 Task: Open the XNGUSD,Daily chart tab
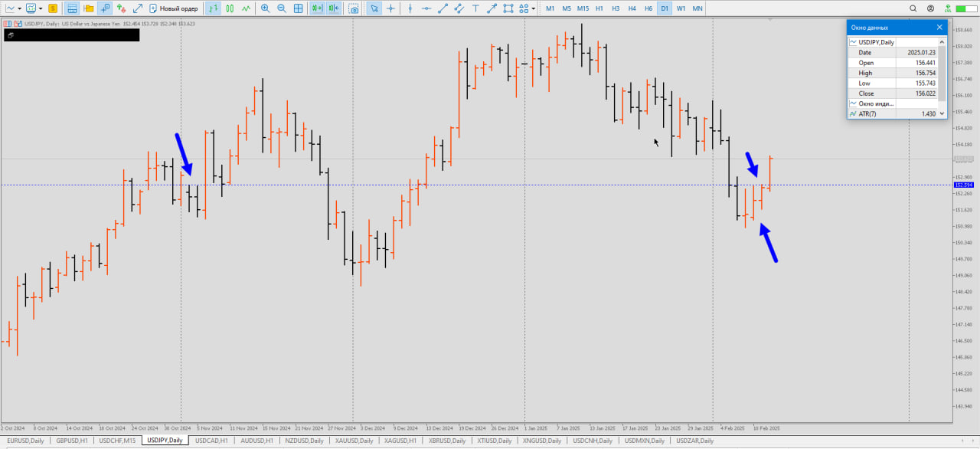[x=541, y=441]
